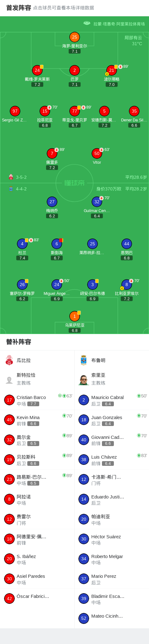
Task: Select player number 97 Sergio Gil
Action: click(15, 111)
